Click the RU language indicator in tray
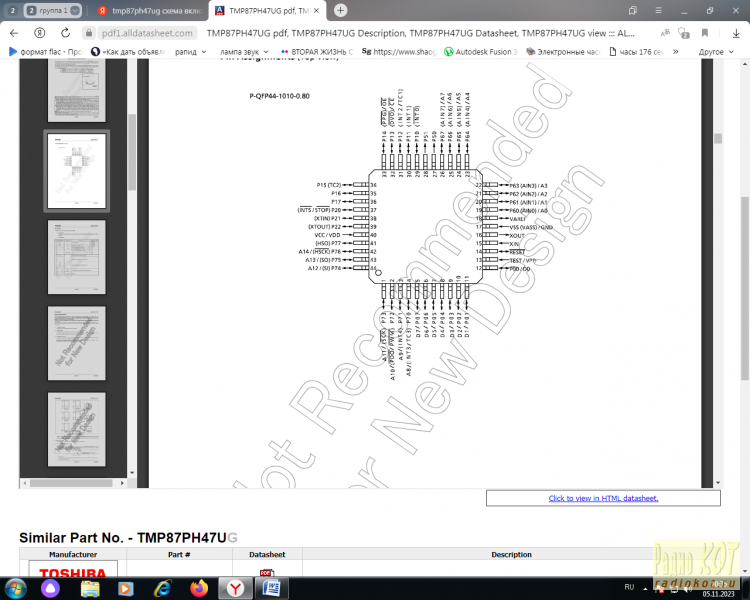Viewport: 750px width, 600px height. tap(629, 587)
